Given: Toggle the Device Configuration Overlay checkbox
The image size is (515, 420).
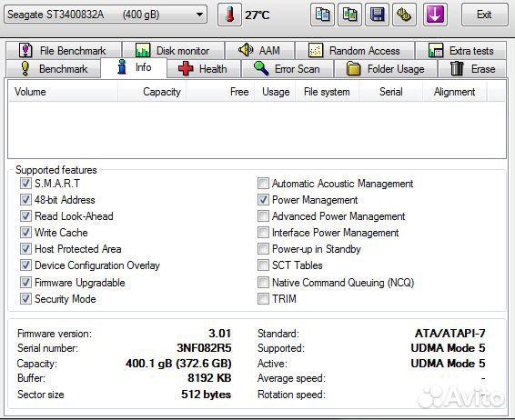Looking at the screenshot, I should click(x=25, y=265).
